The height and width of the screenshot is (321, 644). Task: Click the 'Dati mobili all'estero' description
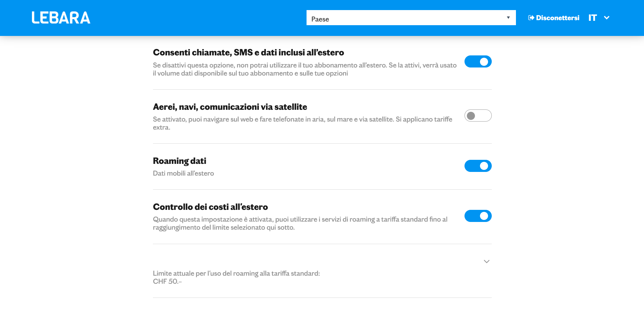[x=184, y=173]
